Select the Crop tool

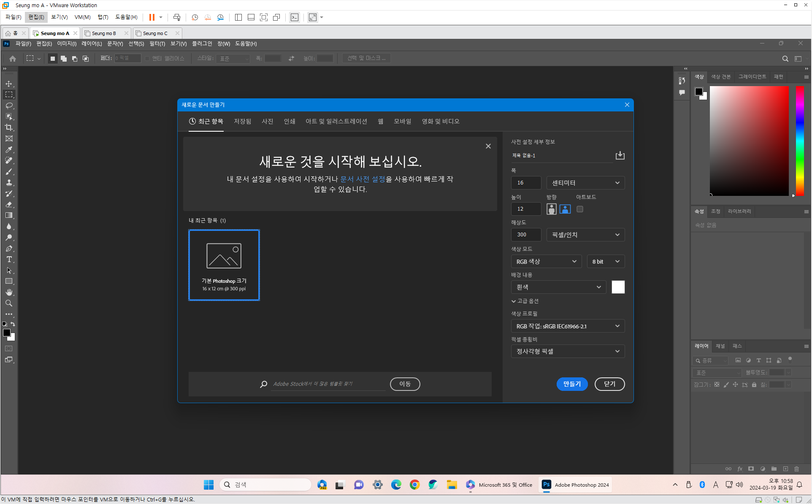(x=9, y=127)
